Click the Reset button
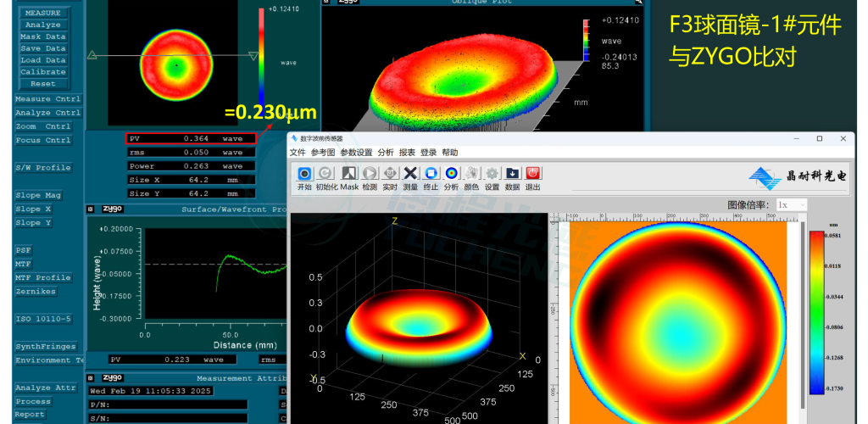The image size is (868, 424). coord(43,84)
